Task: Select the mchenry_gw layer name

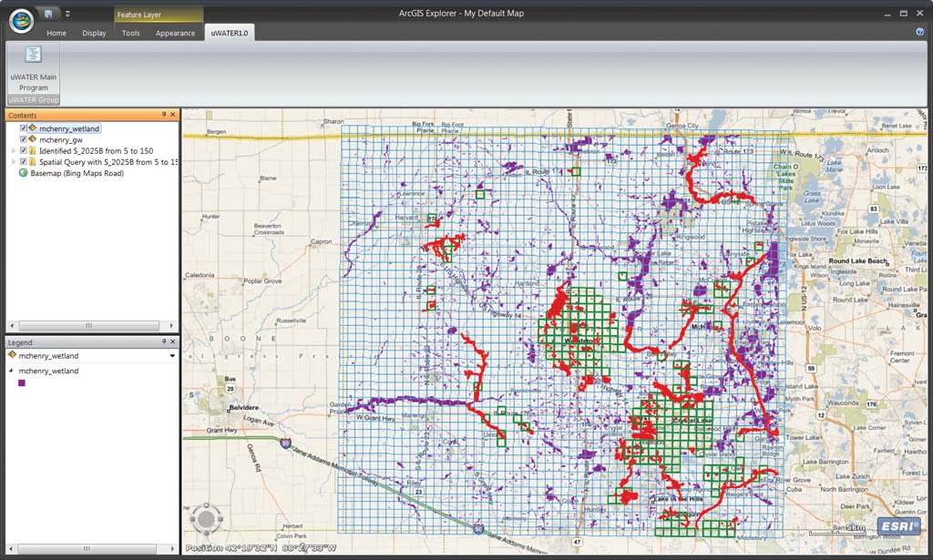Action: (x=61, y=139)
